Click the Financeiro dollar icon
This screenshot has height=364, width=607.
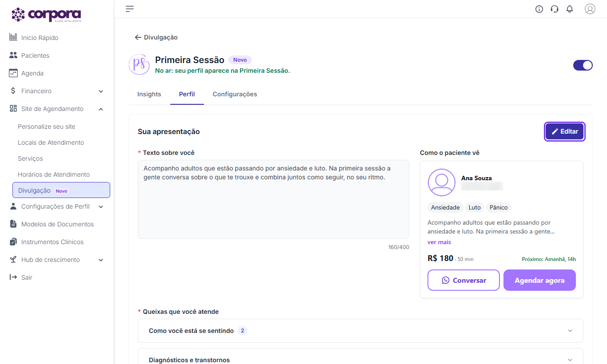click(x=13, y=91)
